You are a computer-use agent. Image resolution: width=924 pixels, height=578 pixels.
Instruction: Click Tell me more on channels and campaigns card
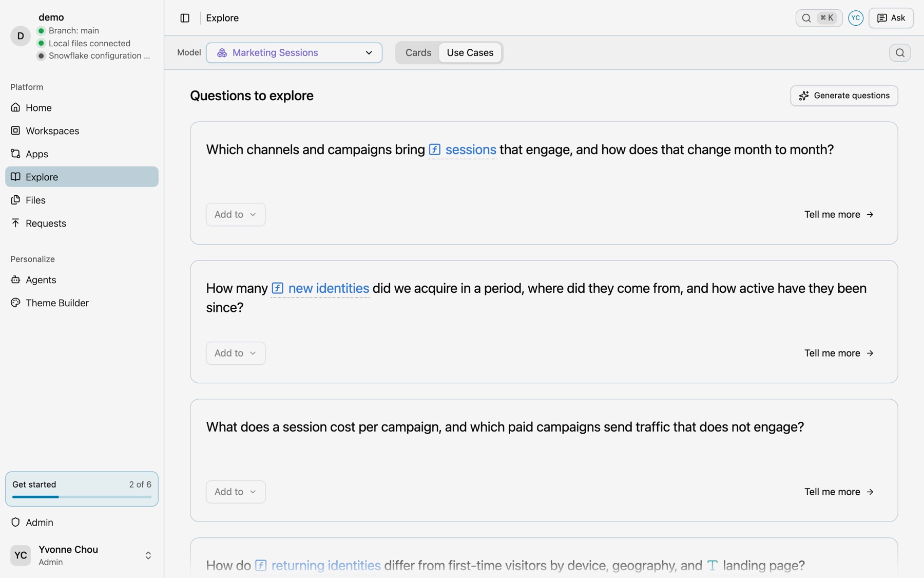(839, 214)
